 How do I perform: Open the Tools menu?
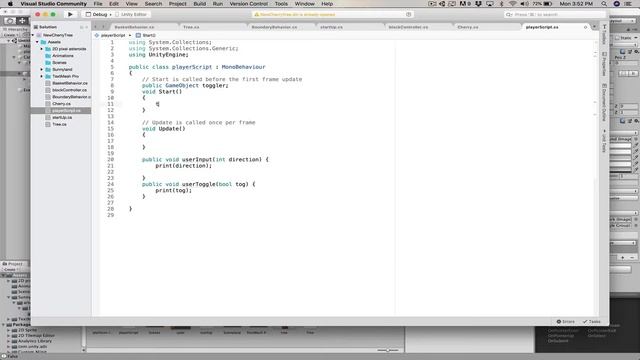tap(281, 4)
